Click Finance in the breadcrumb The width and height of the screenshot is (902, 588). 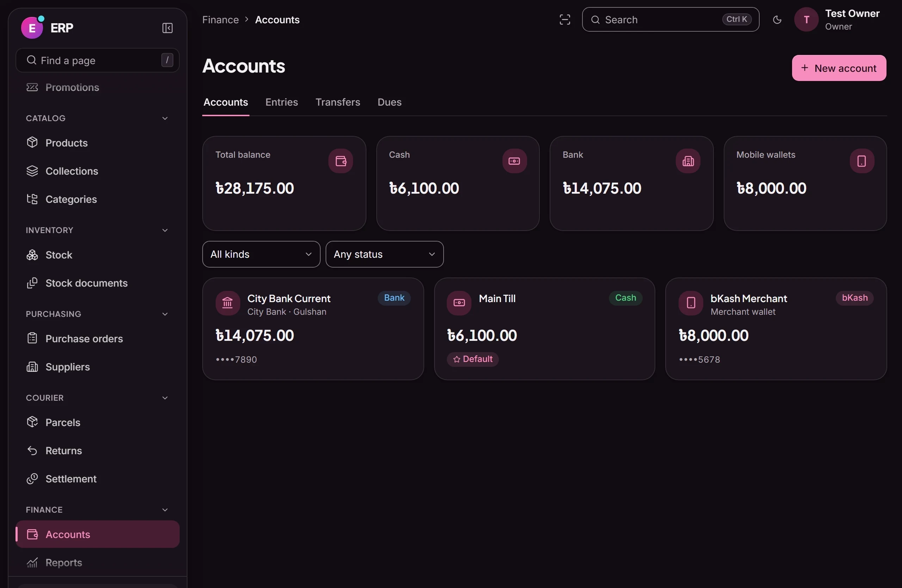click(x=220, y=20)
